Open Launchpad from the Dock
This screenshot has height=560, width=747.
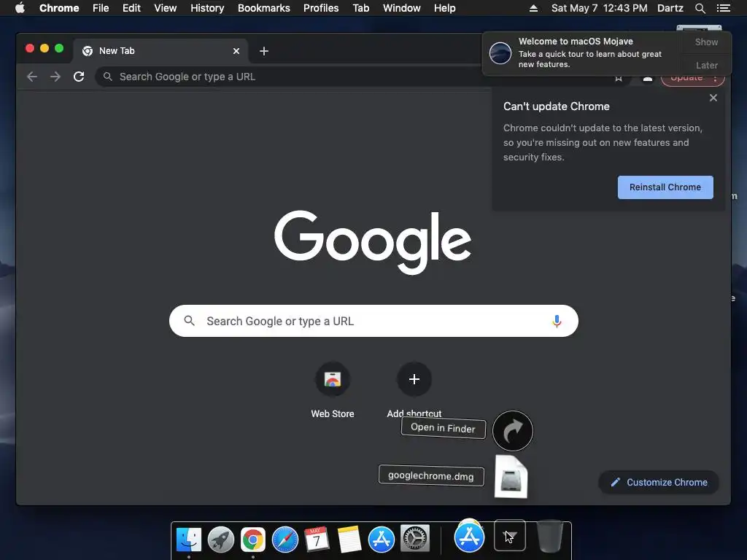coord(221,540)
